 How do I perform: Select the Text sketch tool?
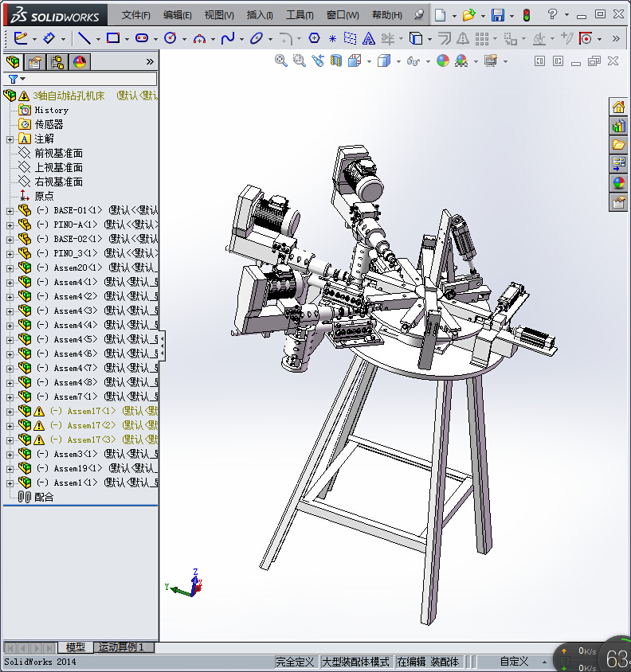(368, 38)
